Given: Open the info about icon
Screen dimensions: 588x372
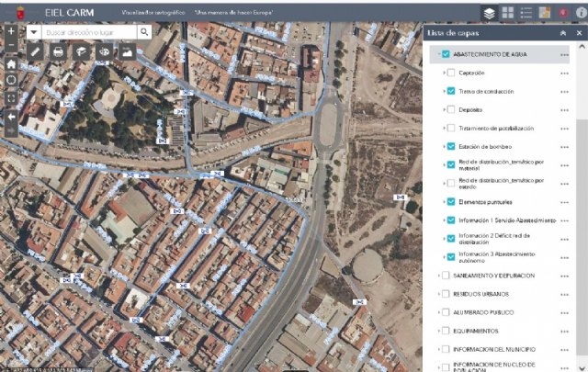Looking at the screenshot, I should click(580, 13).
